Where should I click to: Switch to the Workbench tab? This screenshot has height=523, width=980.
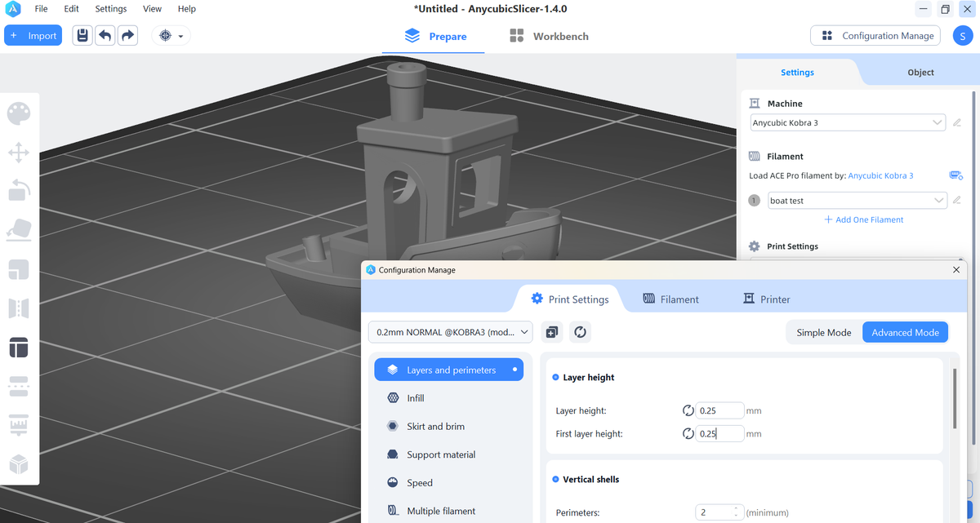coord(549,36)
